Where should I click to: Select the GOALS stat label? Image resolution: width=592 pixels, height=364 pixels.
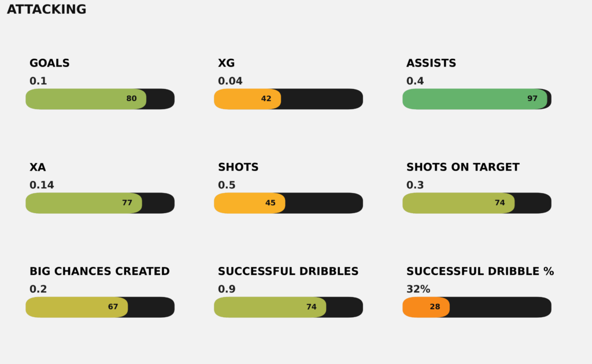(x=50, y=64)
